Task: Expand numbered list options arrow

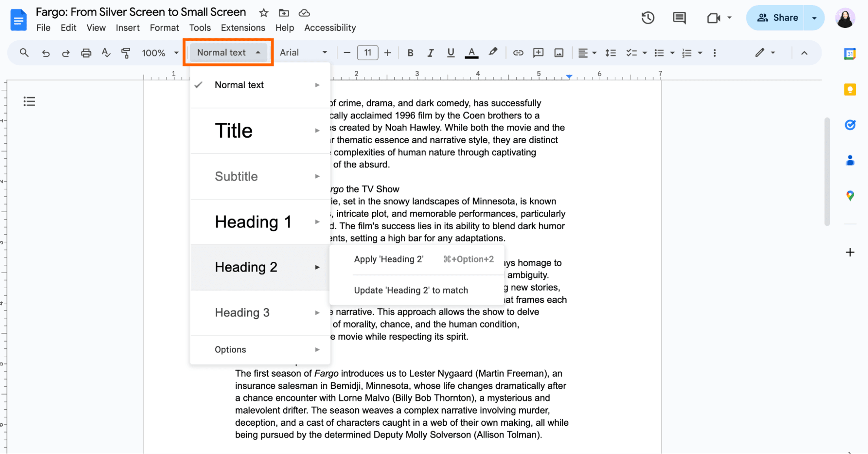Action: (x=700, y=53)
